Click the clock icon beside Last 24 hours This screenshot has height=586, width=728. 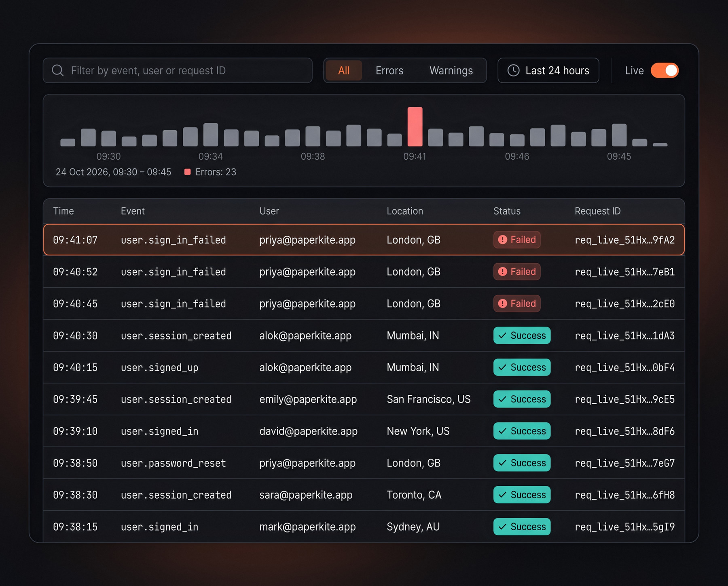(513, 70)
